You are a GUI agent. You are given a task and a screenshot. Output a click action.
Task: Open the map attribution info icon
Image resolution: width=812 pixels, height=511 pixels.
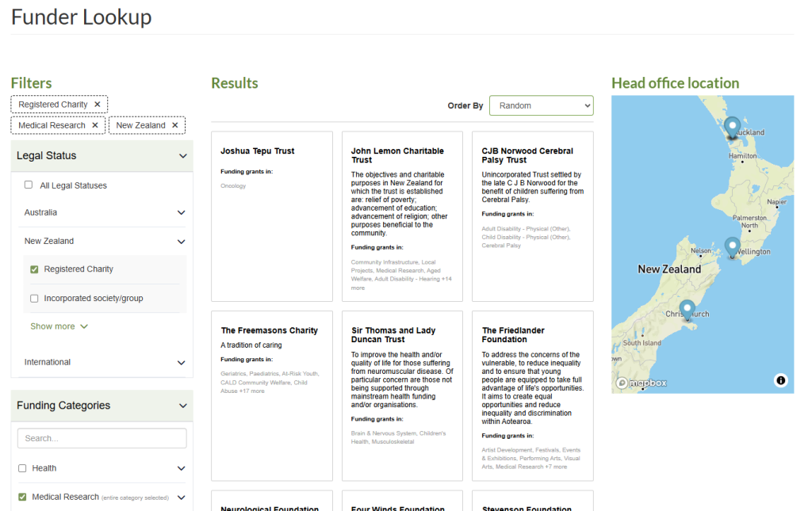pyautogui.click(x=780, y=381)
